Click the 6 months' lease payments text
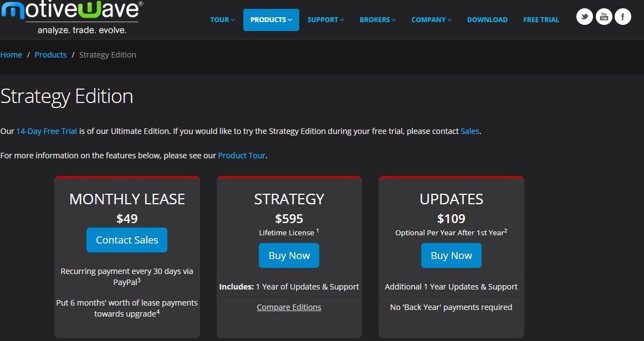 click(127, 308)
